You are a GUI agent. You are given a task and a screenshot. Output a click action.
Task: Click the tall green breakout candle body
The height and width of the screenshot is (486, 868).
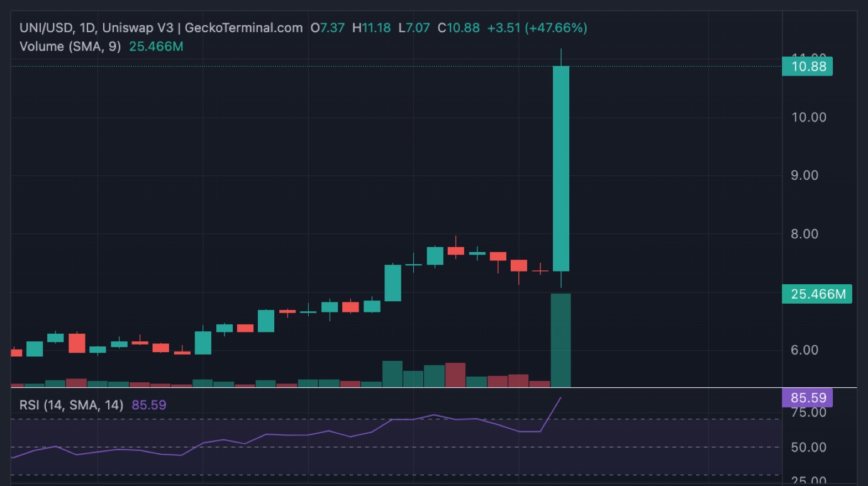[x=560, y=168]
